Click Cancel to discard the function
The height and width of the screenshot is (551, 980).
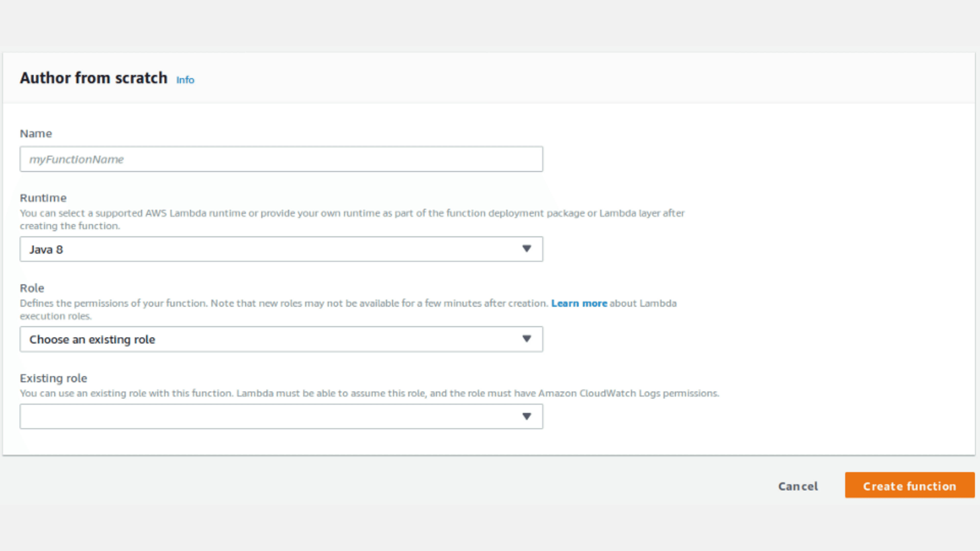798,486
